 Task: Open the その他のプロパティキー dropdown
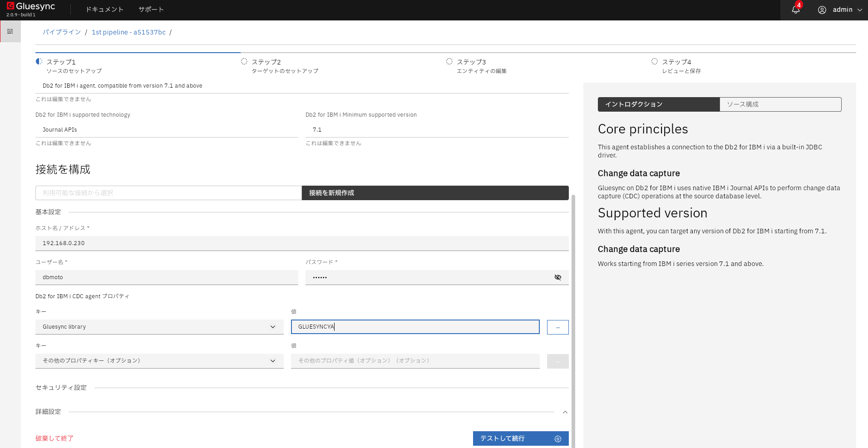159,361
